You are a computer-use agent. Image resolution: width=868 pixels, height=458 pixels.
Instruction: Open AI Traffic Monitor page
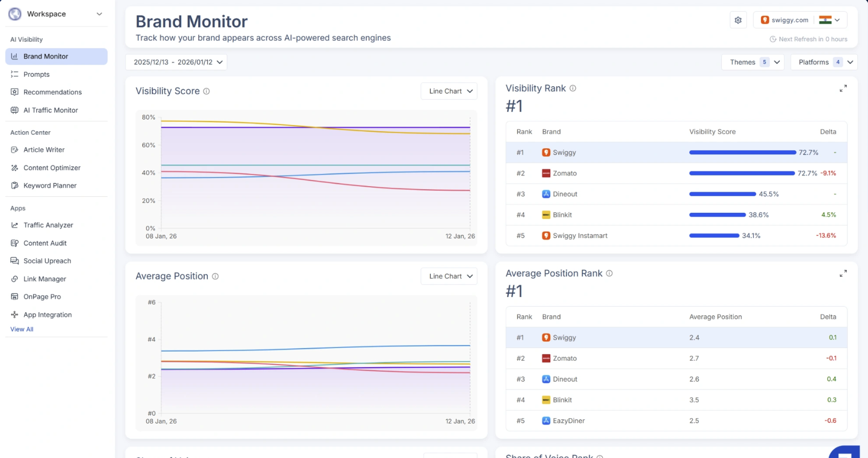pyautogui.click(x=50, y=110)
